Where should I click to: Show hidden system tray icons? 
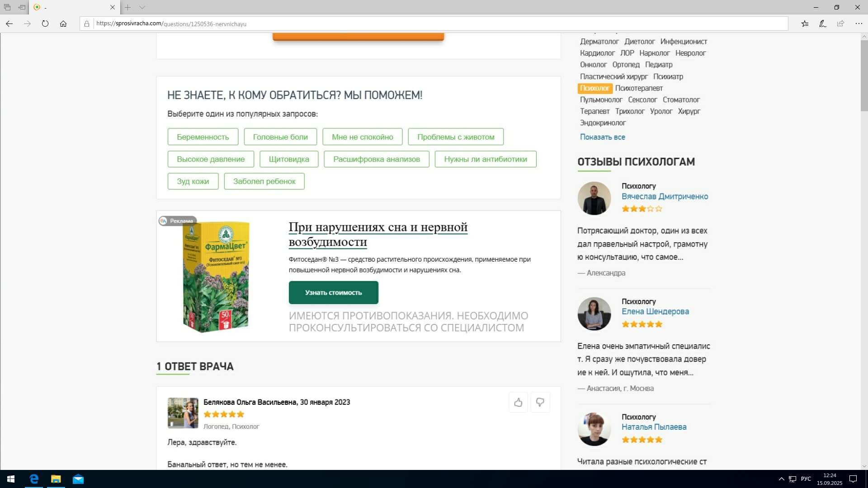tap(781, 479)
